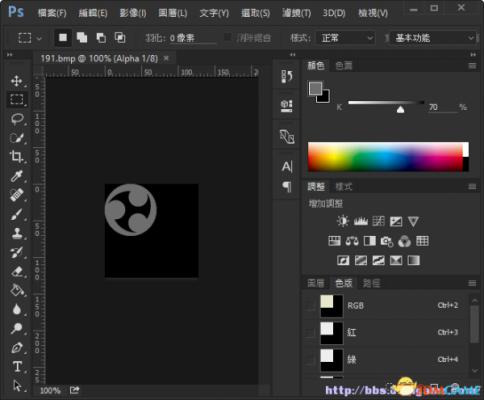Select the Eraser tool
This screenshot has width=484, height=400.
pos(17,271)
